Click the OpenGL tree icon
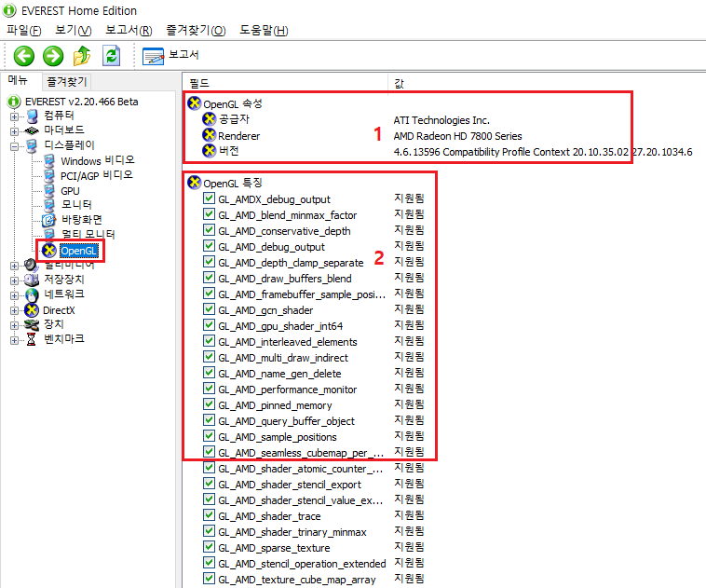 pyautogui.click(x=49, y=251)
